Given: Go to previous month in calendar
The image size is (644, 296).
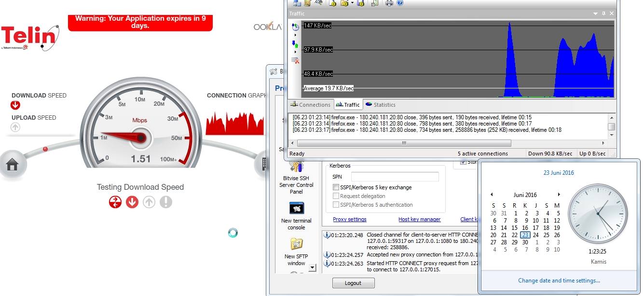Looking at the screenshot, I should [492, 195].
